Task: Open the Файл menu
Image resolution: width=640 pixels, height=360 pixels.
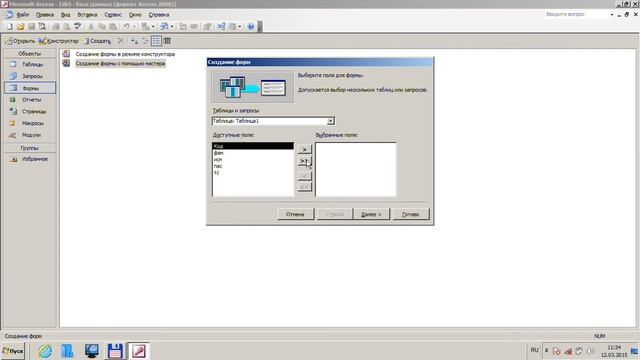Action: (23, 15)
